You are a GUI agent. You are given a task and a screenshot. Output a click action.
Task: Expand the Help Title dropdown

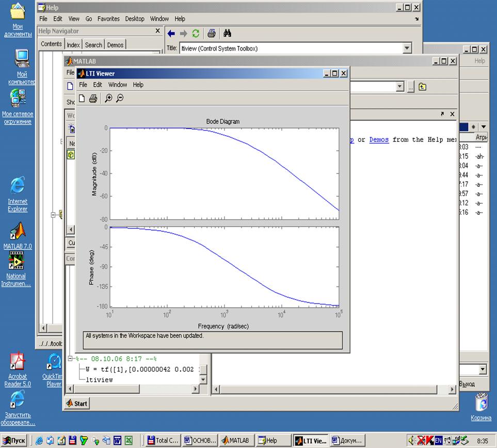(407, 49)
